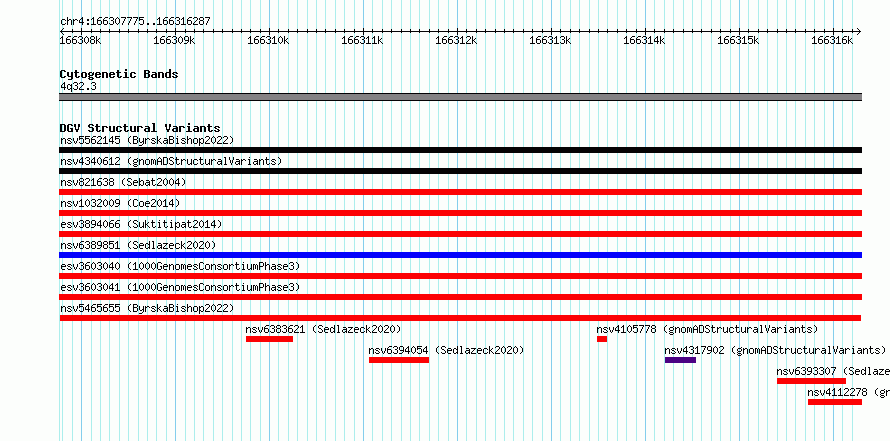Click the nsv1032009 (Coe2014) label
The image size is (890, 441).
(x=120, y=203)
